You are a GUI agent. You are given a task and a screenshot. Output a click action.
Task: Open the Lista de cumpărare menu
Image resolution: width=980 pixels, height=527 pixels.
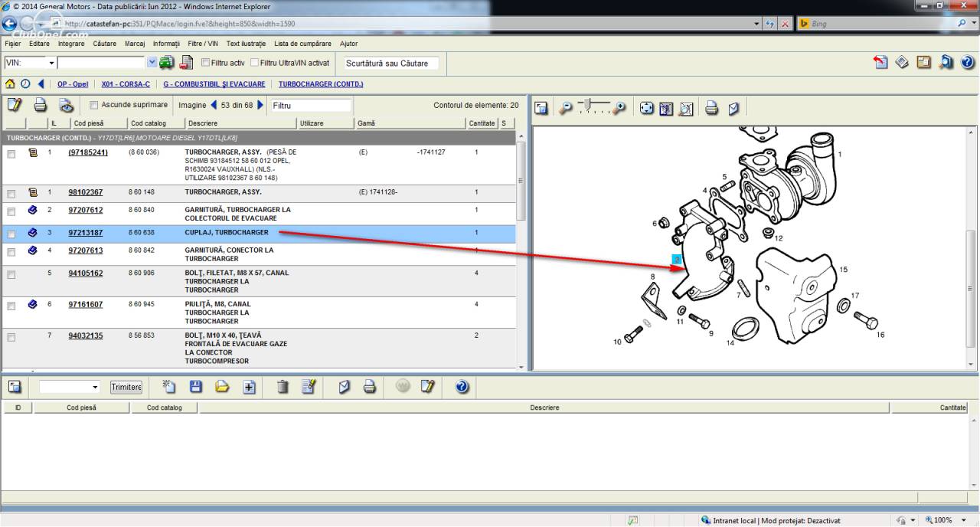coord(302,44)
